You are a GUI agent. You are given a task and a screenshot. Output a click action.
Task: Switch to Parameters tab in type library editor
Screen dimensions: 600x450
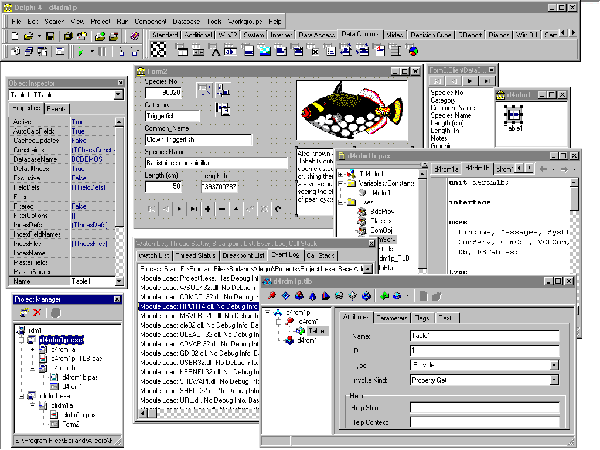(391, 317)
